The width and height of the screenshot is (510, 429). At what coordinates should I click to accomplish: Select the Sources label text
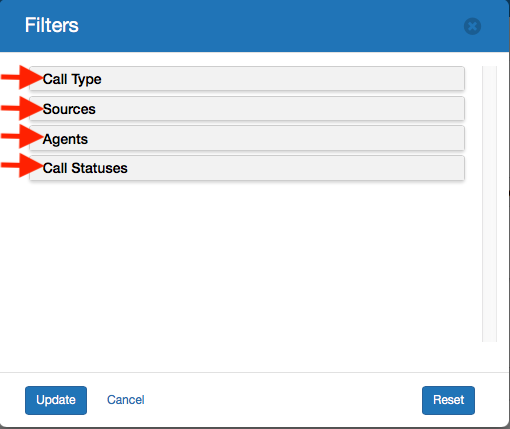click(69, 109)
